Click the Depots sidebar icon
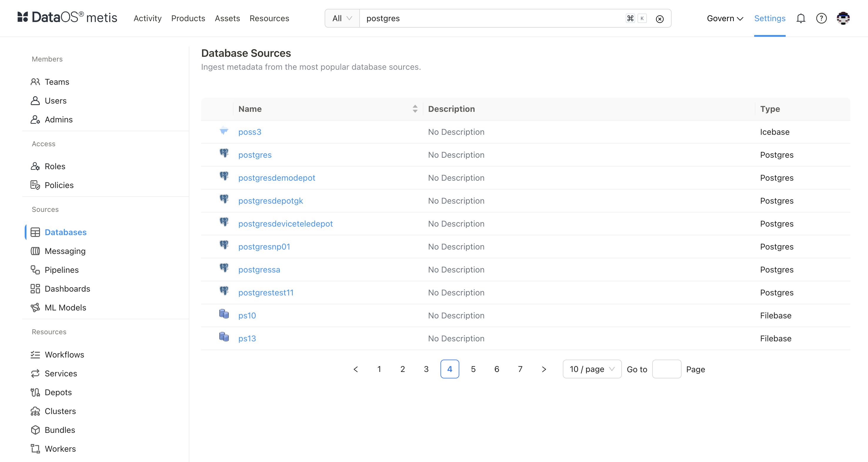Screen dimensions: 868x462 coord(35,393)
